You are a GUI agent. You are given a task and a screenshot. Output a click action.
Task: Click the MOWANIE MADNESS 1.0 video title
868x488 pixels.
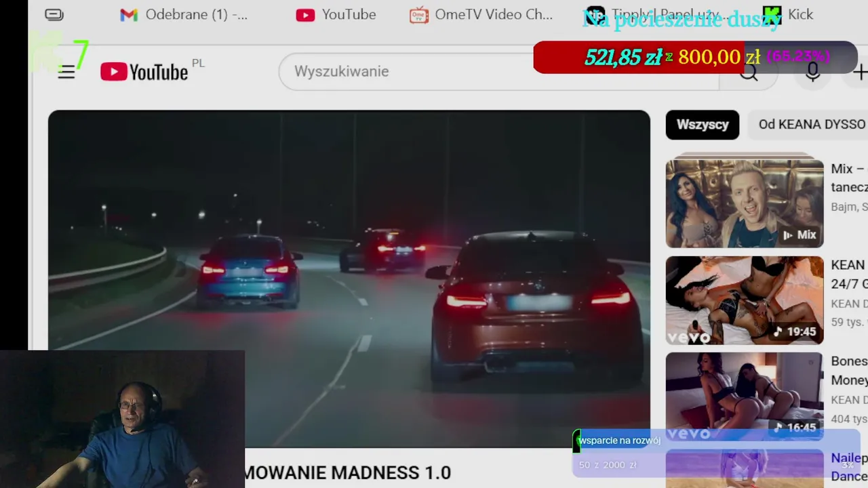point(347,472)
